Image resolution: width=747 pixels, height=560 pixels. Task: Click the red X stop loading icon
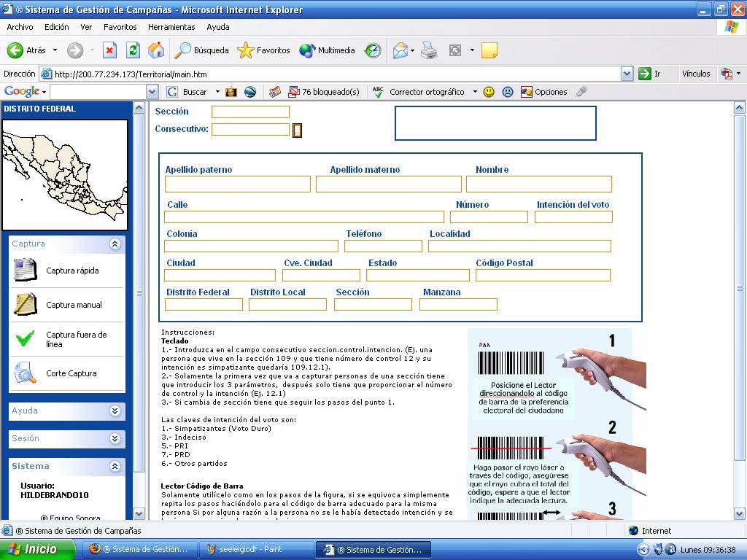[x=109, y=50]
